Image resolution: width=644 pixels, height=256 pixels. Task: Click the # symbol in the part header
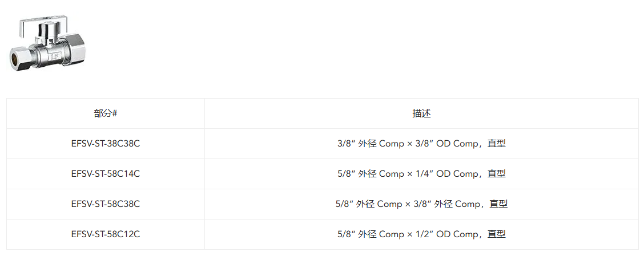[x=115, y=113]
